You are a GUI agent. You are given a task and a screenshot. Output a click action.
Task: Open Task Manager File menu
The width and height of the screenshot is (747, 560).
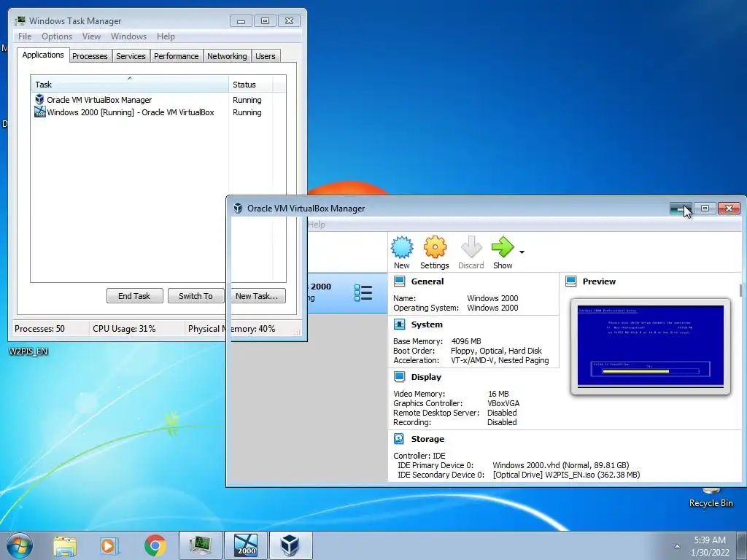click(x=25, y=36)
